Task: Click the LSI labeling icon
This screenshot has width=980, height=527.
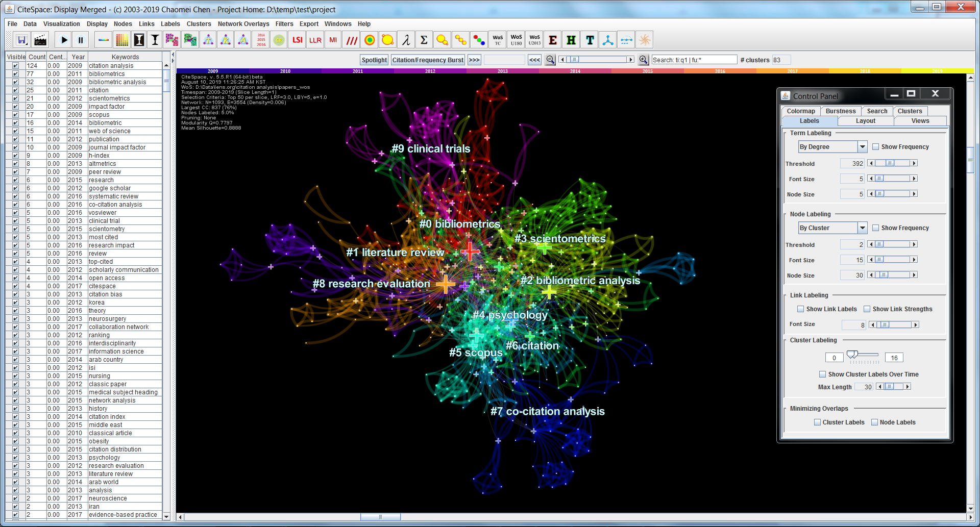Action: [297, 40]
